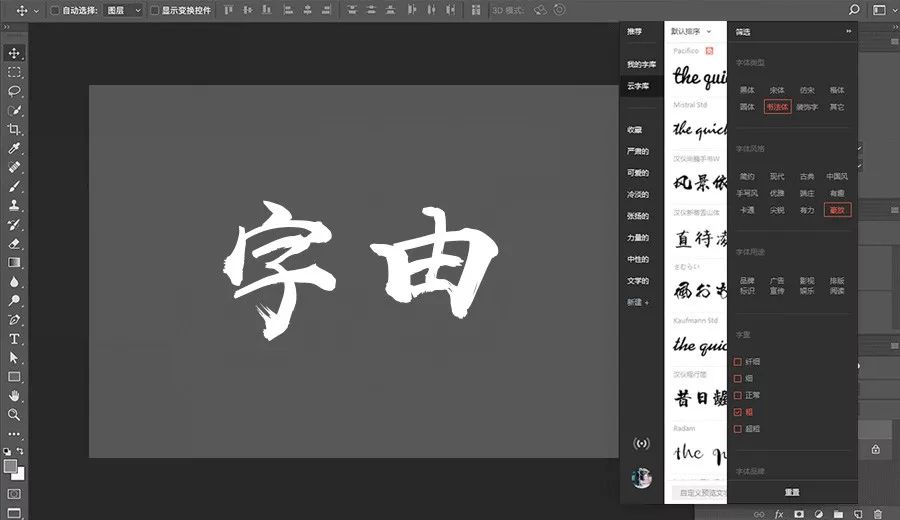The height and width of the screenshot is (520, 900).
Task: Open the 图层 auto-select dropdown
Action: 122,10
